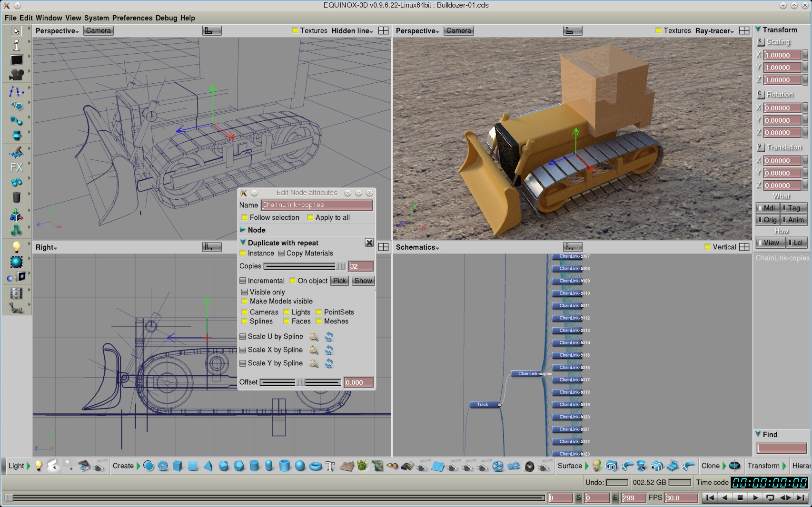Click the Show button
This screenshot has width=812, height=507.
363,281
